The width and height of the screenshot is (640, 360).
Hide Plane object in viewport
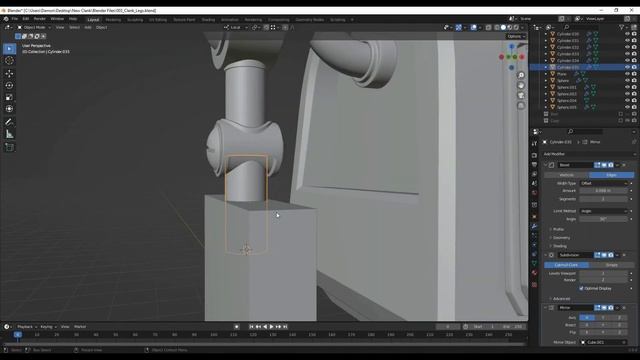point(627,74)
